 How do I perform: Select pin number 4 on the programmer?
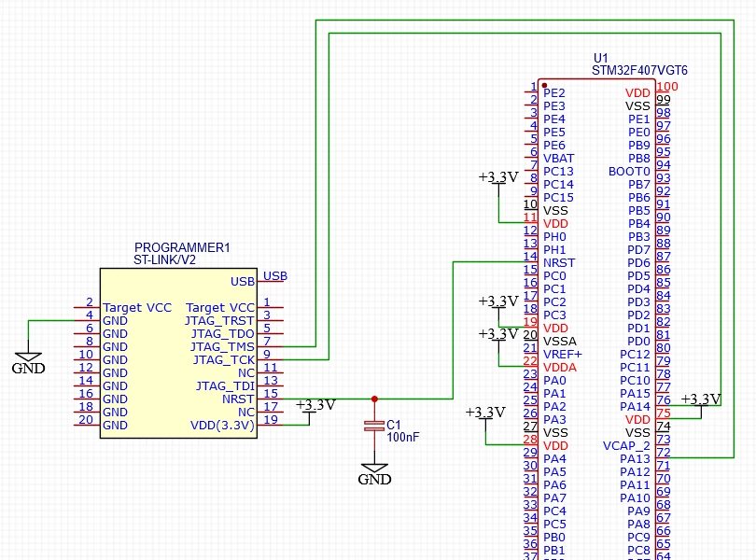(90, 315)
